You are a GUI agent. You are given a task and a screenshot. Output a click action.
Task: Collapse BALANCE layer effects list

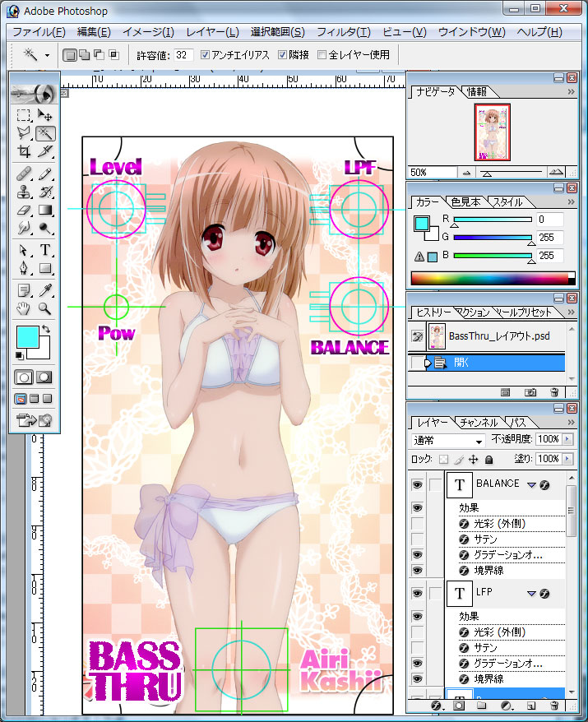point(531,485)
